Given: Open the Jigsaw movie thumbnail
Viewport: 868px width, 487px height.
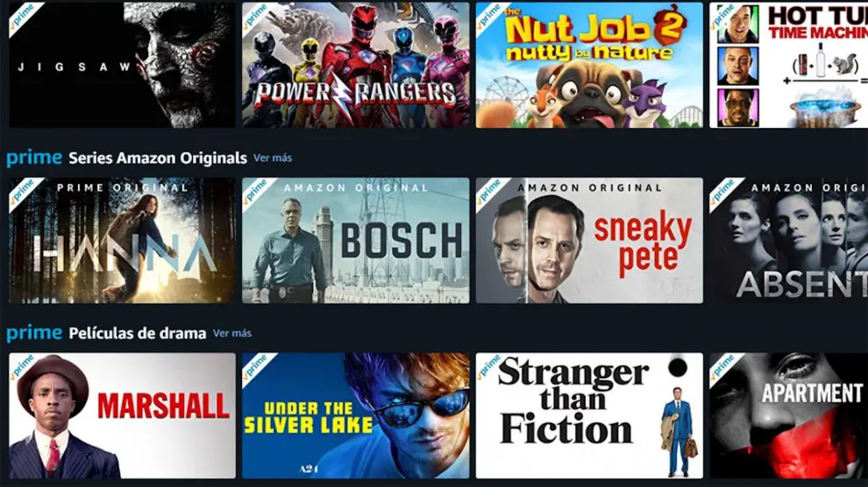Looking at the screenshot, I should tap(122, 64).
